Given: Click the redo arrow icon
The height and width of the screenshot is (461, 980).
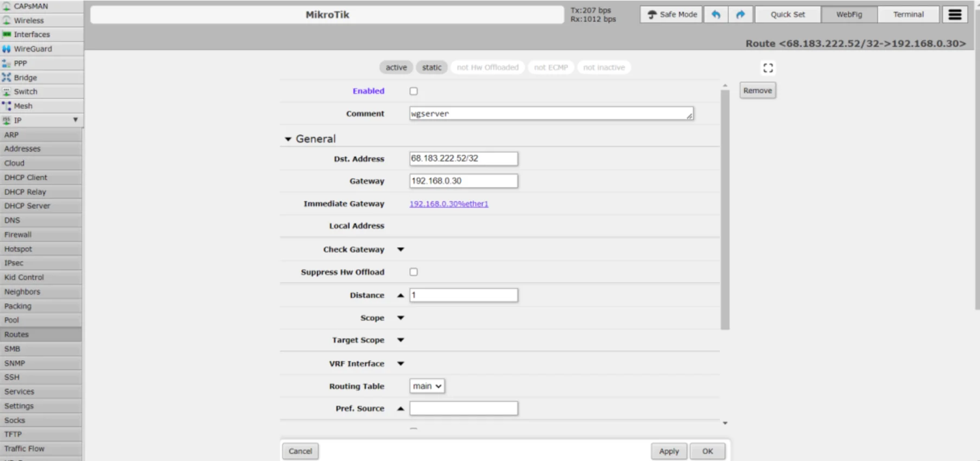Looking at the screenshot, I should [x=740, y=15].
